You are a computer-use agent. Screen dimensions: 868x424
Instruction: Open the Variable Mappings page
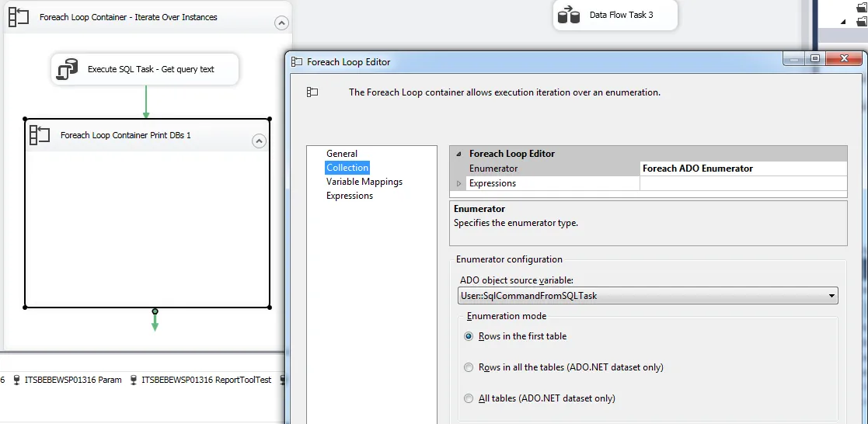pyautogui.click(x=364, y=182)
